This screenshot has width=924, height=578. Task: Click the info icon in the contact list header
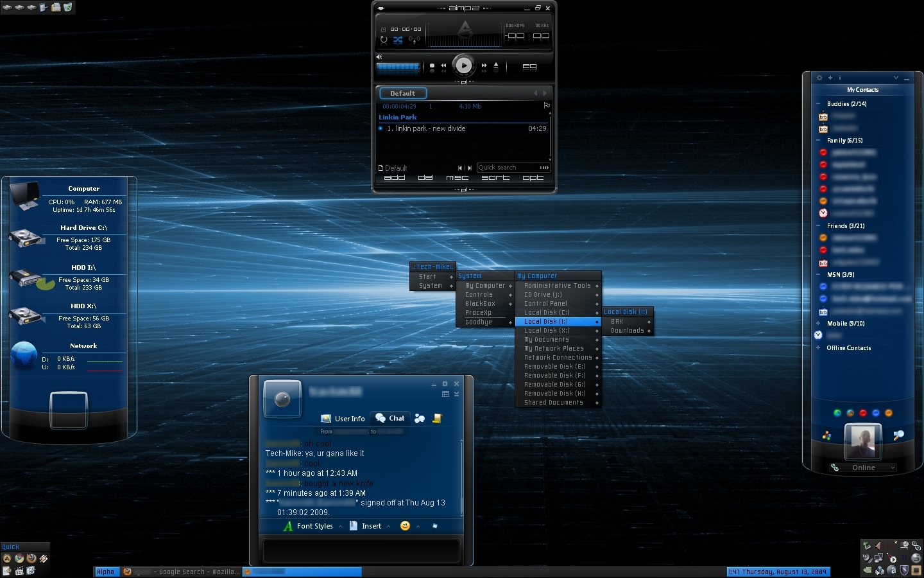[x=840, y=78]
